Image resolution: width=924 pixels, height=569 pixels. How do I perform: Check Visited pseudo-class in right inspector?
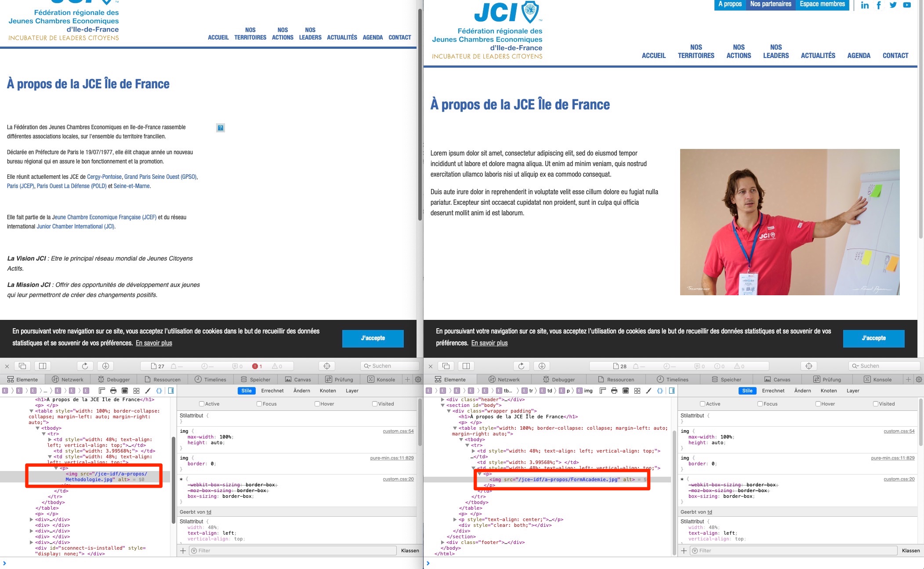[876, 404]
